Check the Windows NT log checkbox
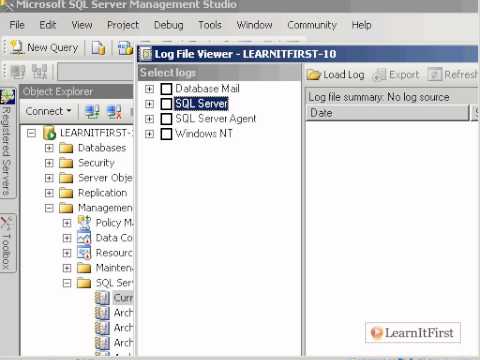 166,134
